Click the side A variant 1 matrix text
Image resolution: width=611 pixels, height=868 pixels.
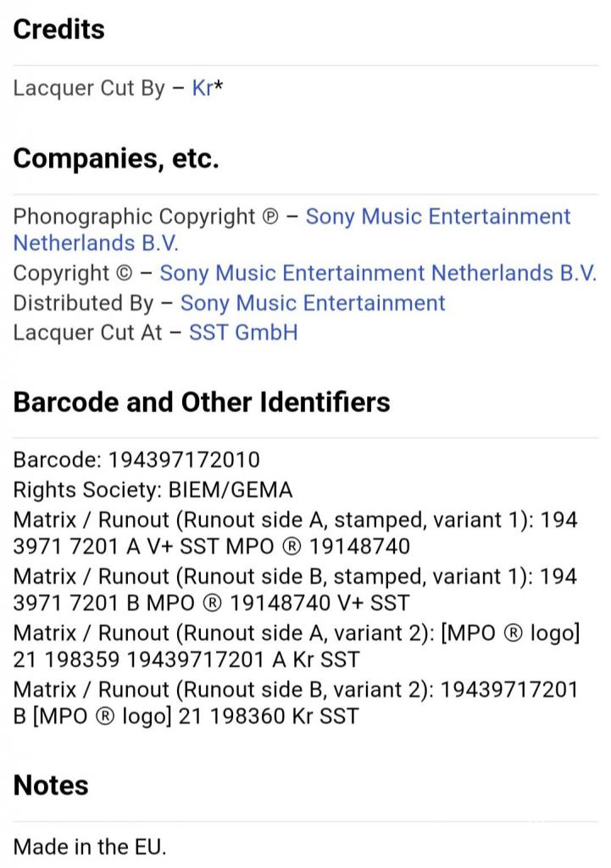pos(295,533)
